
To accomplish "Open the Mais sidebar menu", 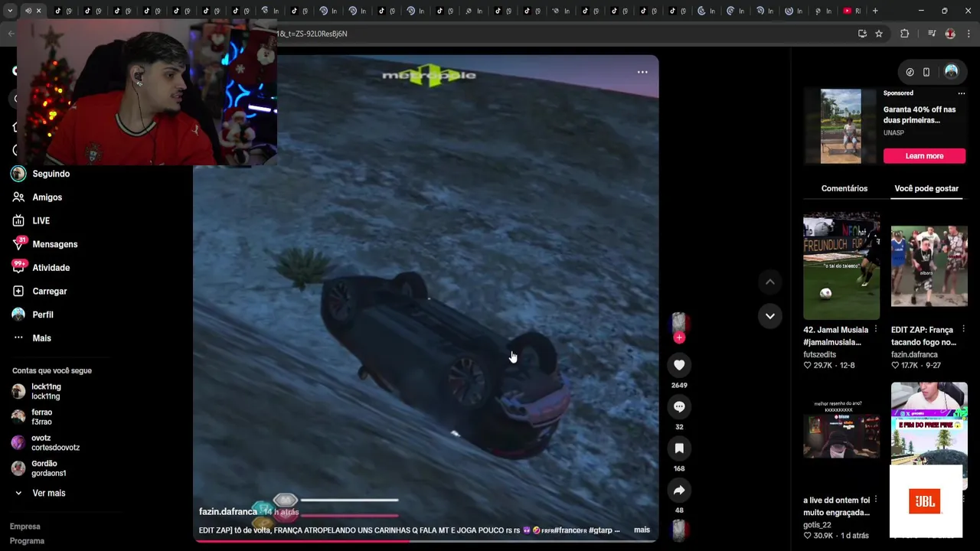I will coord(31,338).
